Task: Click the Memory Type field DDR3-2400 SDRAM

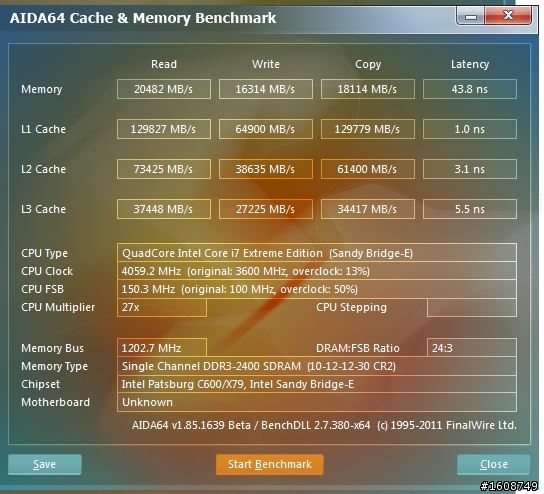Action: tap(317, 366)
